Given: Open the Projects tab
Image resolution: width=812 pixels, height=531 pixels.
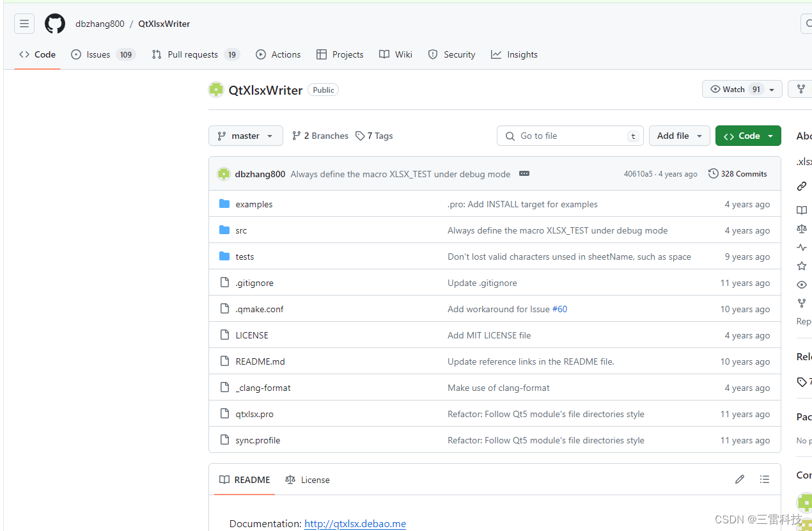Looking at the screenshot, I should click(340, 54).
